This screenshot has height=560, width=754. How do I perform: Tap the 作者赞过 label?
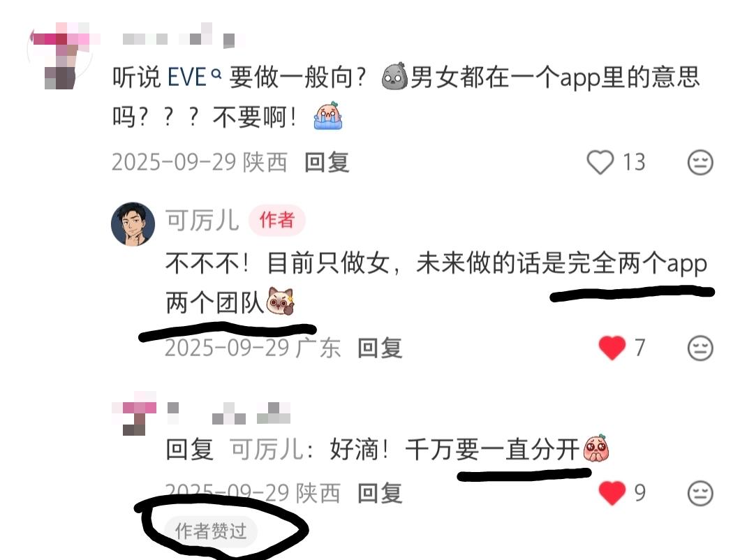click(x=211, y=531)
